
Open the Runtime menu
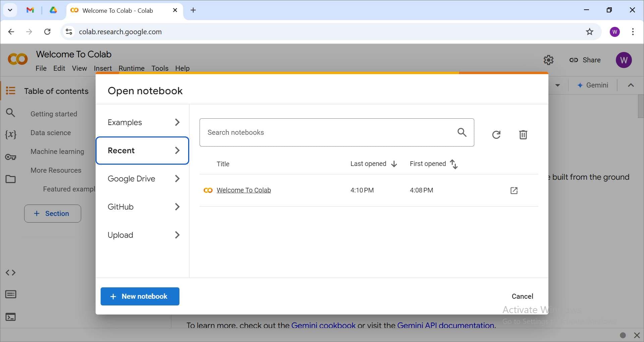click(131, 68)
